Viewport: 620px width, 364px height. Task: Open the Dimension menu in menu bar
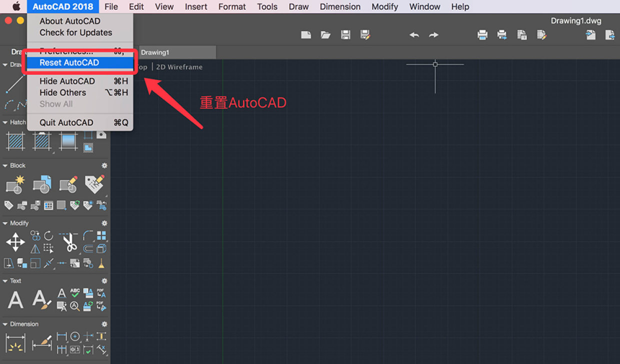(340, 6)
